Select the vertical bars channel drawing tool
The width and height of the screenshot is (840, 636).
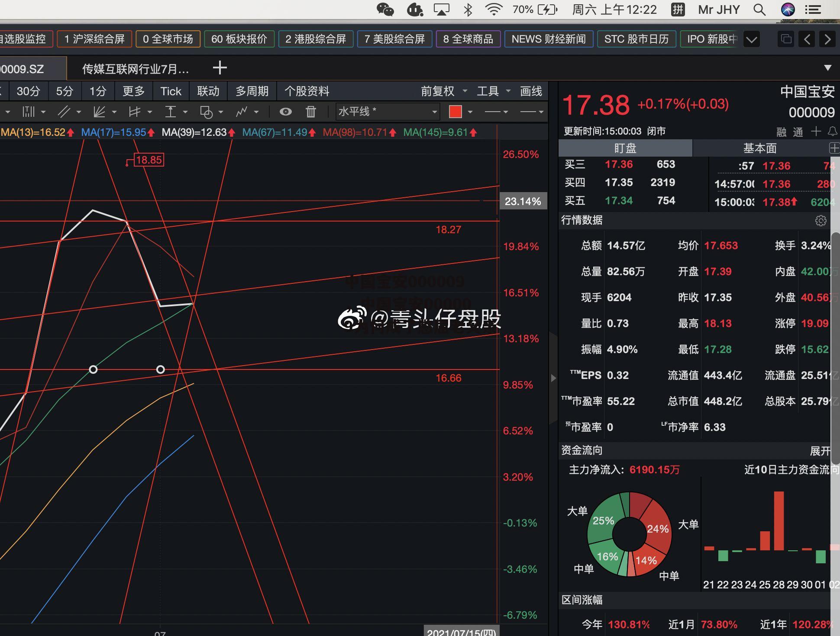pos(29,112)
